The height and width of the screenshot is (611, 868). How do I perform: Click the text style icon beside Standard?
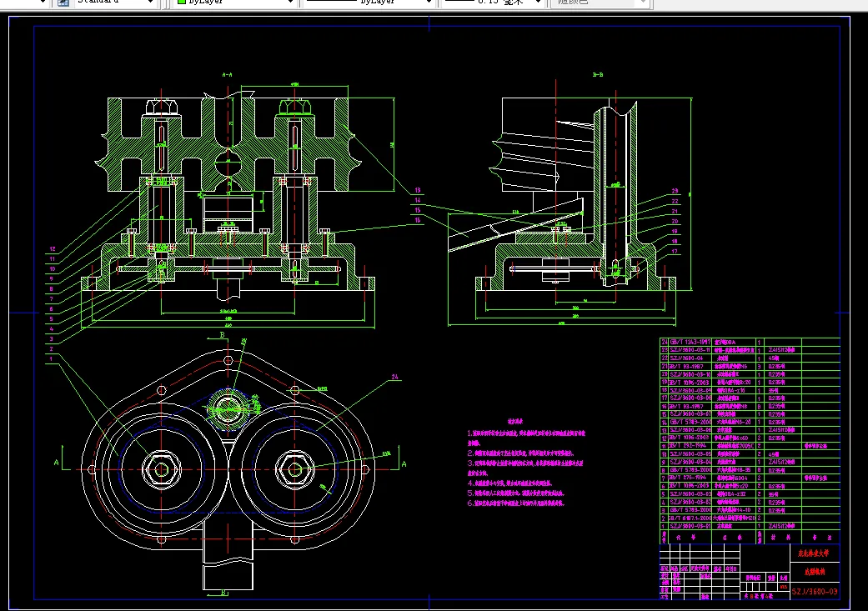[x=63, y=2]
